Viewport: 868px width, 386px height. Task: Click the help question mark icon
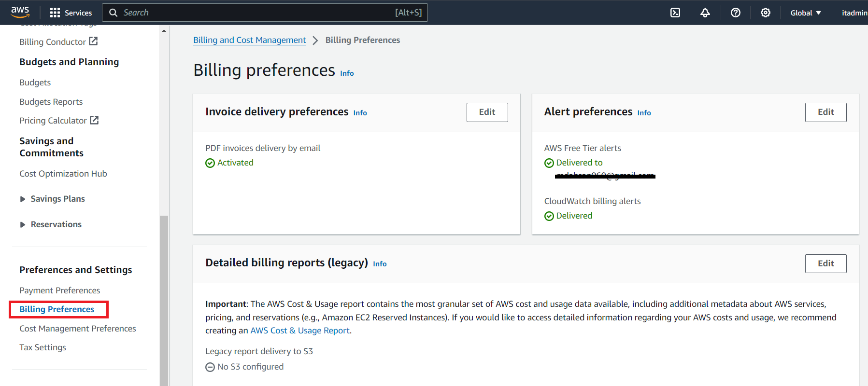736,13
